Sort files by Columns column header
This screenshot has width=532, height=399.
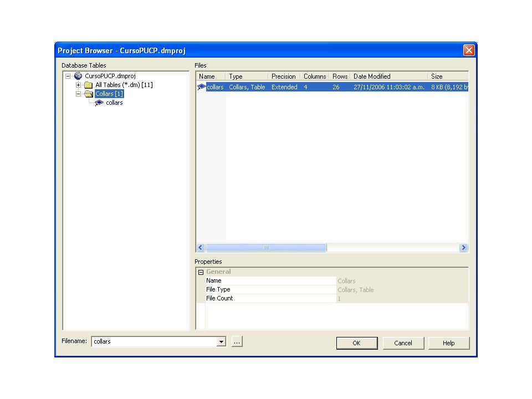tap(315, 76)
